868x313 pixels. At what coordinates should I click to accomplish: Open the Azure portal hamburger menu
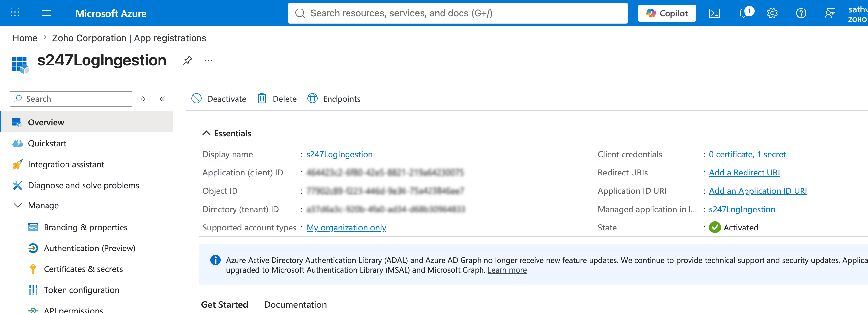coord(47,13)
